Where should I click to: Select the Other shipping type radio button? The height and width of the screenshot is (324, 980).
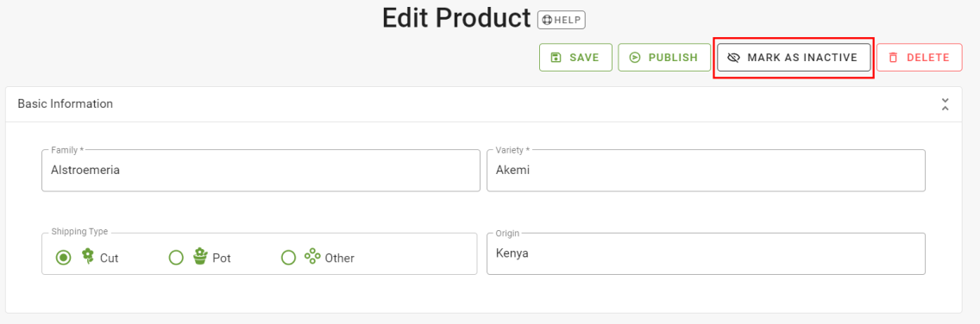tap(288, 257)
